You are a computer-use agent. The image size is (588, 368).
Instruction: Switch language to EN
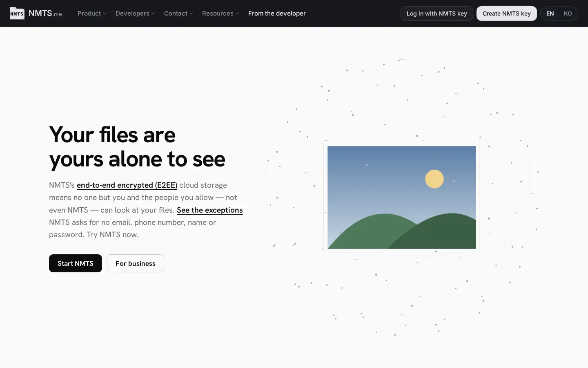point(550,13)
